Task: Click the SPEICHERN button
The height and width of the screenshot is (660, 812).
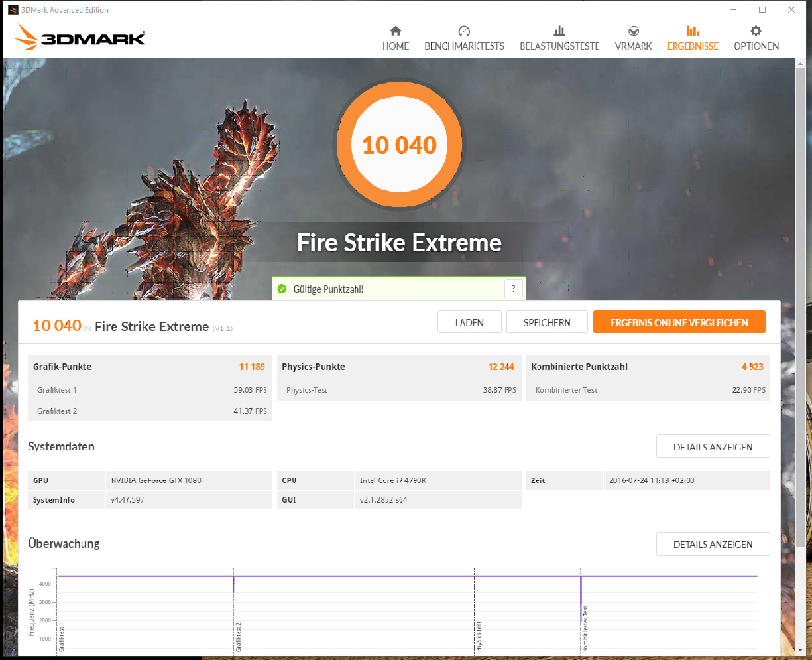Action: coord(547,322)
